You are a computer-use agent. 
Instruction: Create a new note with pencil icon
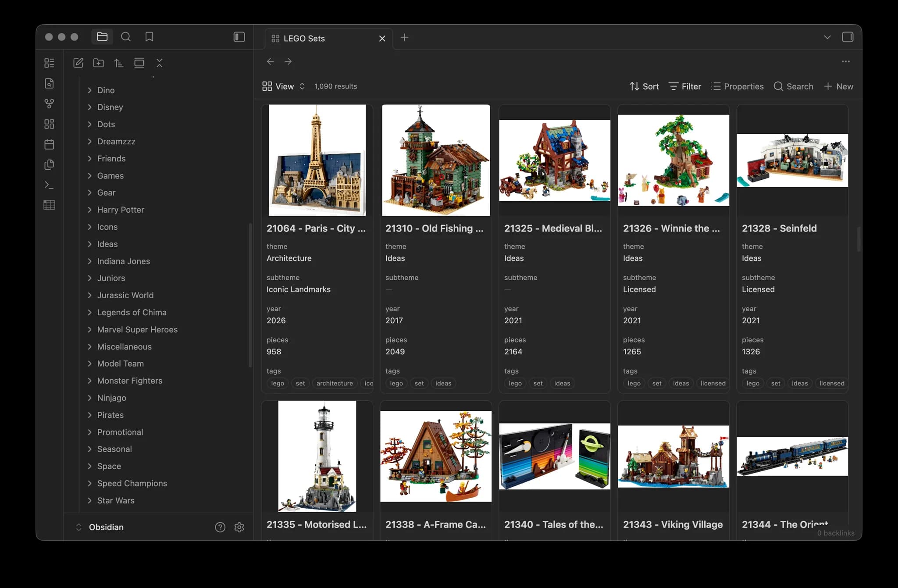[78, 63]
